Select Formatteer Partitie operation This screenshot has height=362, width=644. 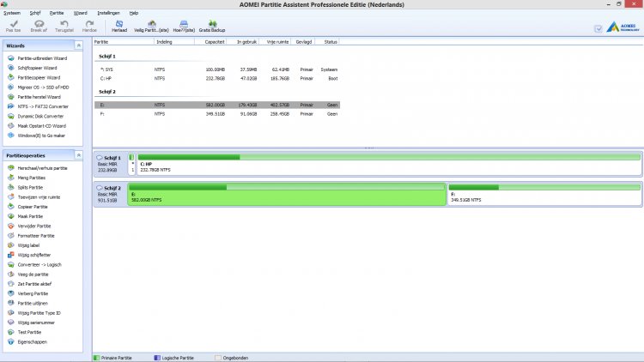click(36, 235)
